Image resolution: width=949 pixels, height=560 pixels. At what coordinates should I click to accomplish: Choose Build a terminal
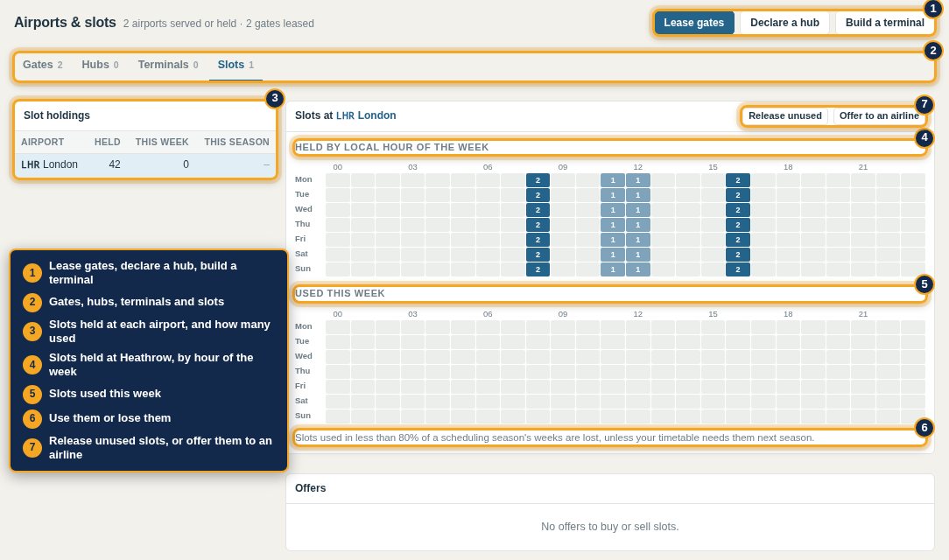(x=884, y=23)
